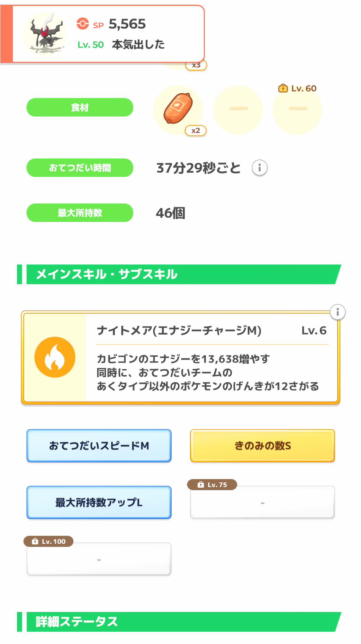Select the おてつだいスピードM sub-skill
Screen dimensions: 361x644
pos(99,446)
